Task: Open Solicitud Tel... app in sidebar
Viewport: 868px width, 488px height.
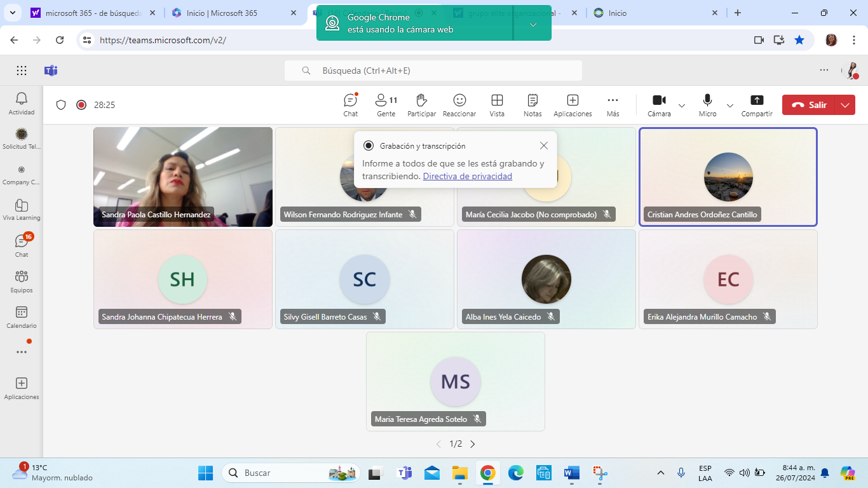Action: (x=22, y=139)
